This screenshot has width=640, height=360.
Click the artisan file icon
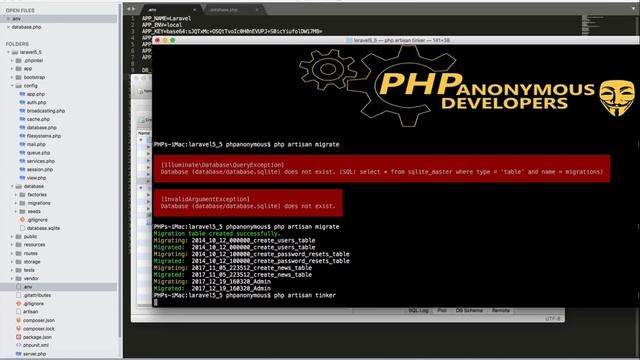coord(18,312)
